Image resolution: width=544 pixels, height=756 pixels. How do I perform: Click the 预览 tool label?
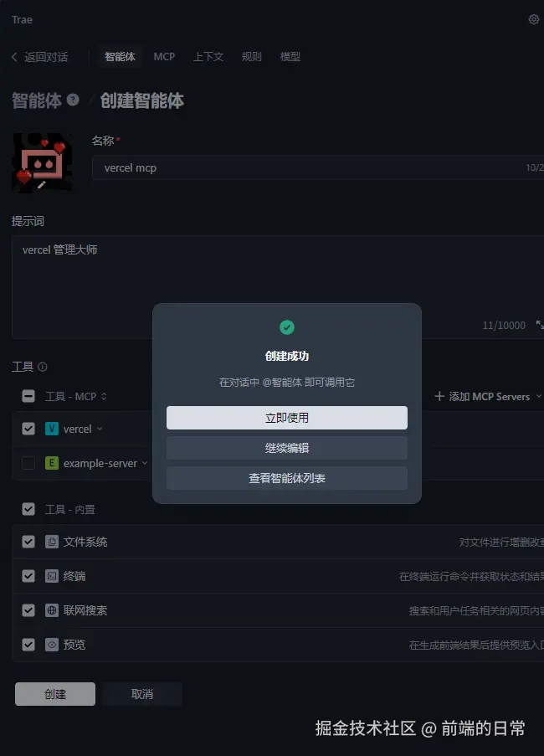pos(74,644)
